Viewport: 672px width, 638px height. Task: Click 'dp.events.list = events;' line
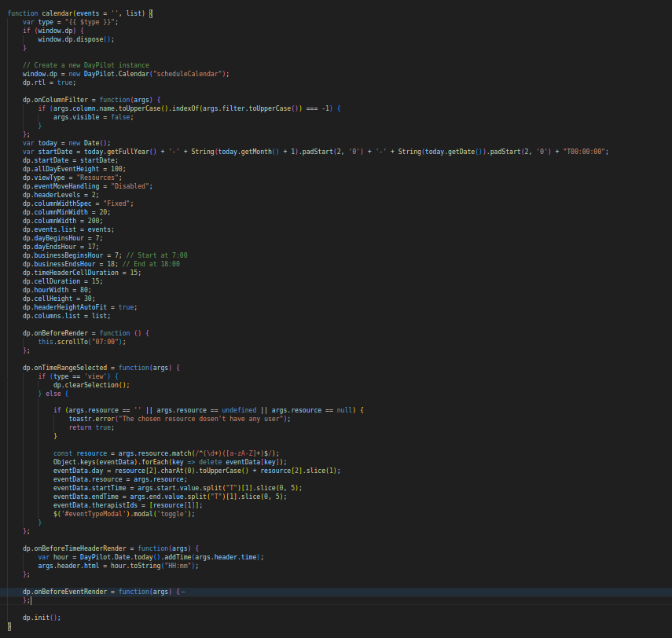tap(68, 229)
